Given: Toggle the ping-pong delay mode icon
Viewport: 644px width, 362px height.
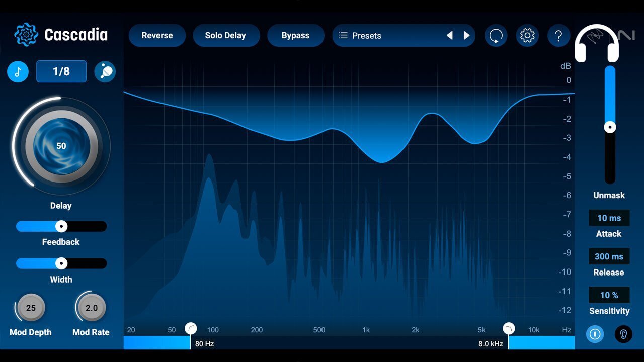Looking at the screenshot, I should [105, 72].
